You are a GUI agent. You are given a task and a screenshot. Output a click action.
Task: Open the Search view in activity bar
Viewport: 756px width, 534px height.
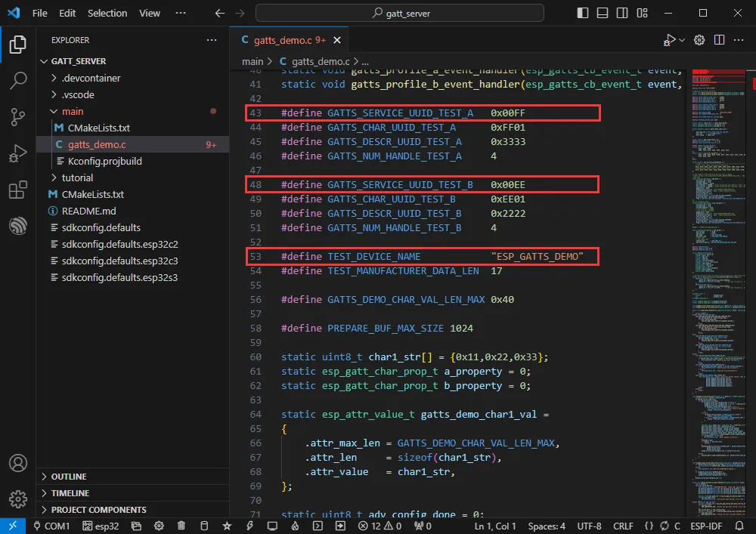tap(17, 81)
